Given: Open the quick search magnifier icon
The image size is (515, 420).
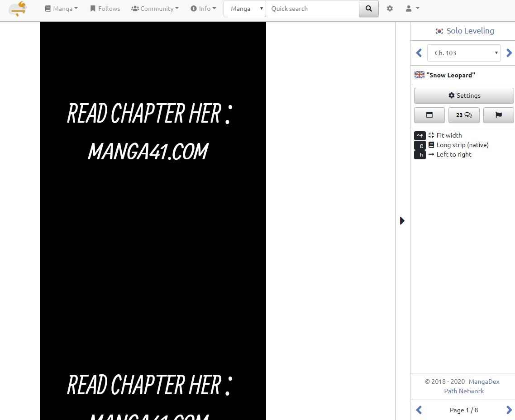Looking at the screenshot, I should 368,9.
